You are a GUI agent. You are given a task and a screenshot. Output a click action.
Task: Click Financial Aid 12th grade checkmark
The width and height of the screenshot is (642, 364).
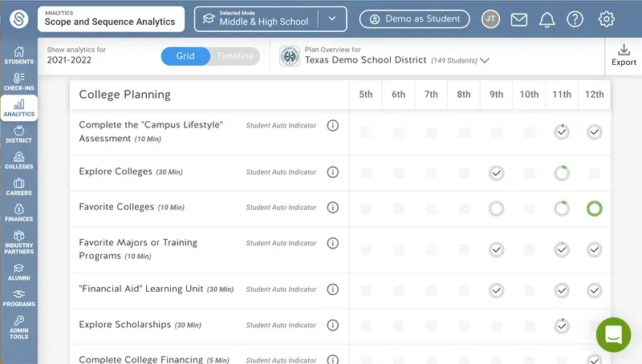pos(594,291)
